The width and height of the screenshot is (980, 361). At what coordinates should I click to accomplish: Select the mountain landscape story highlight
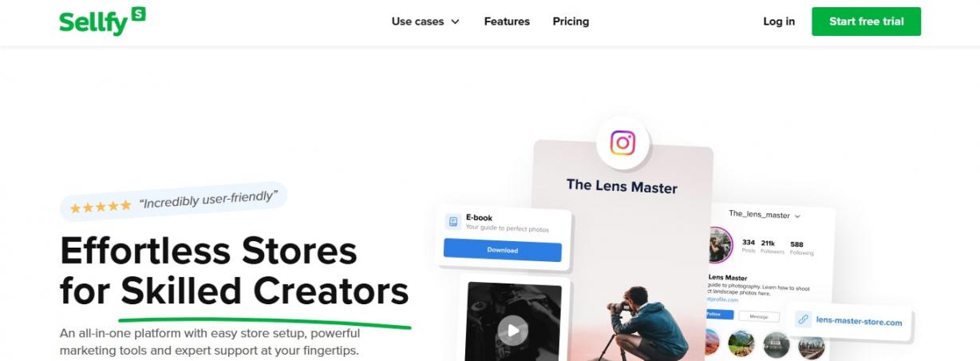tap(742, 343)
